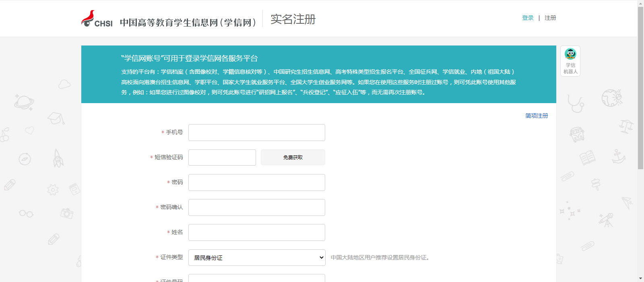Screen dimensions: 644x282
Task: Open the 简项注册 link
Action: click(x=537, y=116)
